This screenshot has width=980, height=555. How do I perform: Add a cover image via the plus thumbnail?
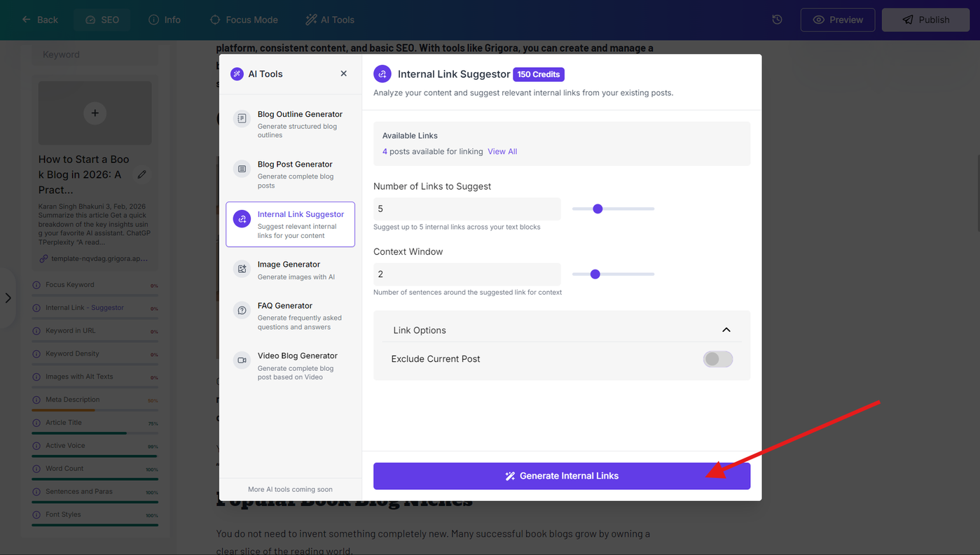[95, 113]
